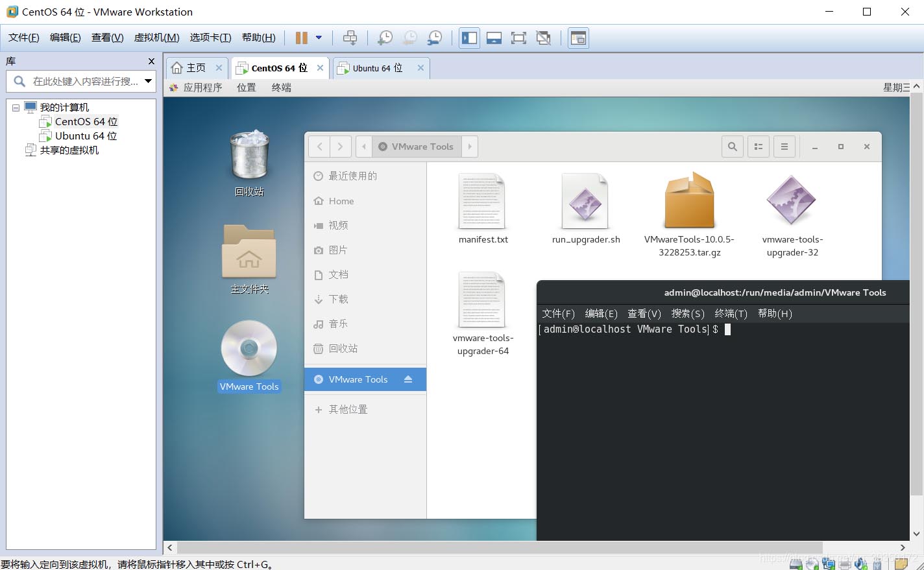Viewport: 924px width, 570px height.
Task: Close the 主页 tab
Action: coord(219,68)
